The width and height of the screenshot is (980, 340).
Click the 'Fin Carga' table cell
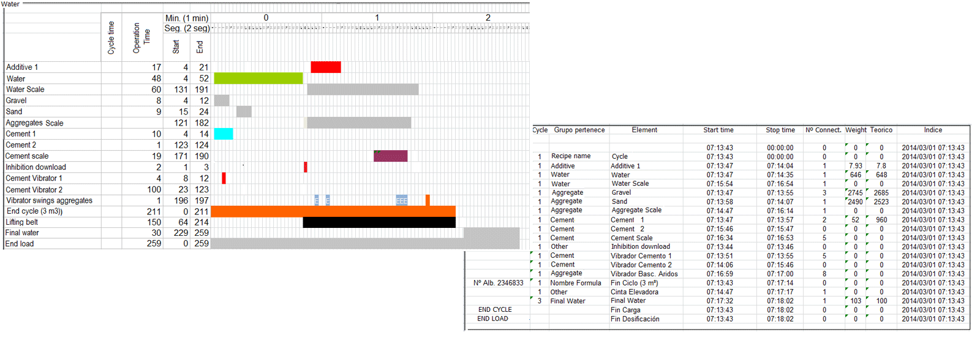click(625, 310)
